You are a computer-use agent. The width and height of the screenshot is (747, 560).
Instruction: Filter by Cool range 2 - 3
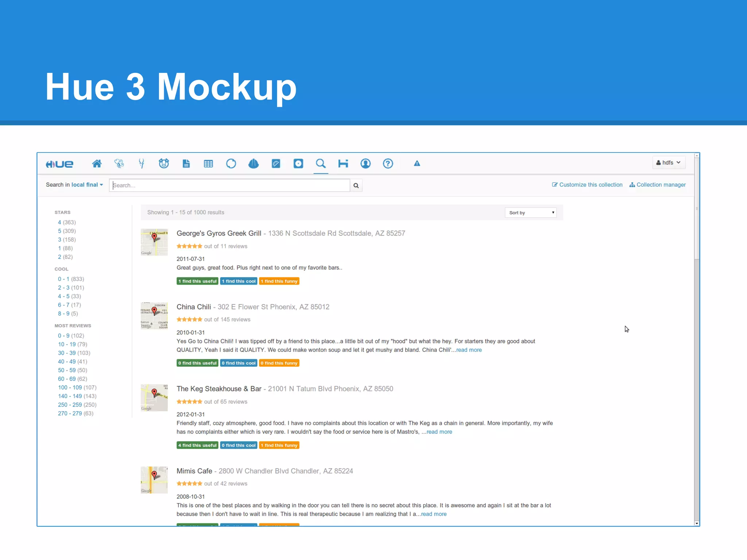(x=63, y=288)
